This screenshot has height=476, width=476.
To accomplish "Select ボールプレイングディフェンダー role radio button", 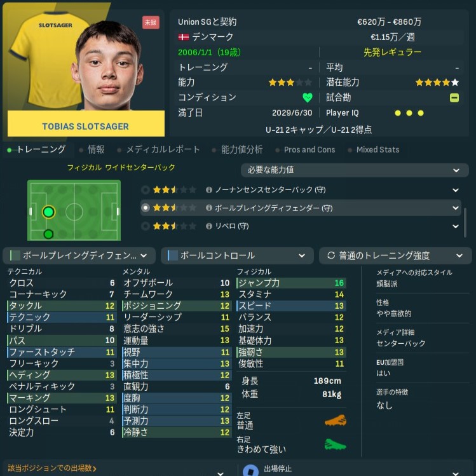I will tap(146, 208).
